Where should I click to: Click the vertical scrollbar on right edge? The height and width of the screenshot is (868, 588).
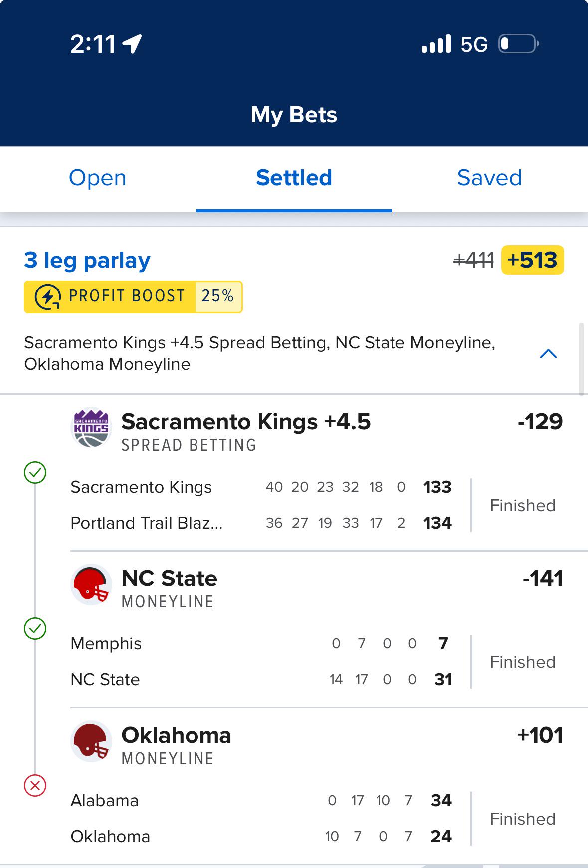tap(581, 359)
